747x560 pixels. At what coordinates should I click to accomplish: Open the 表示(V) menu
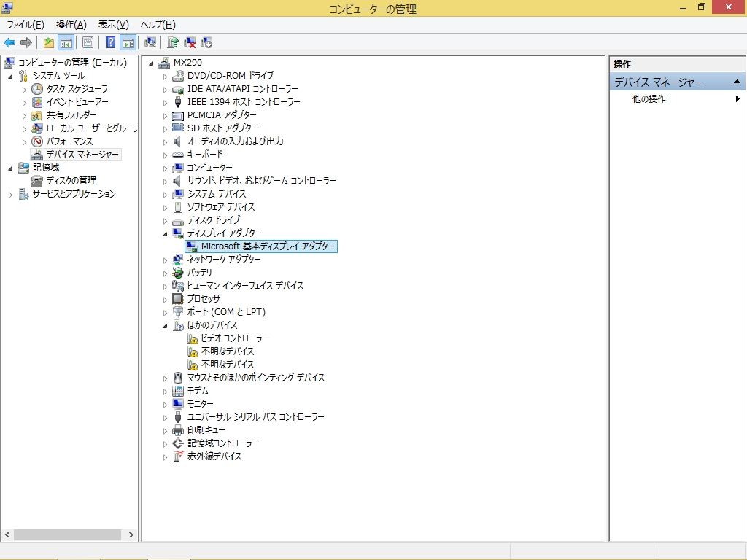pos(113,25)
